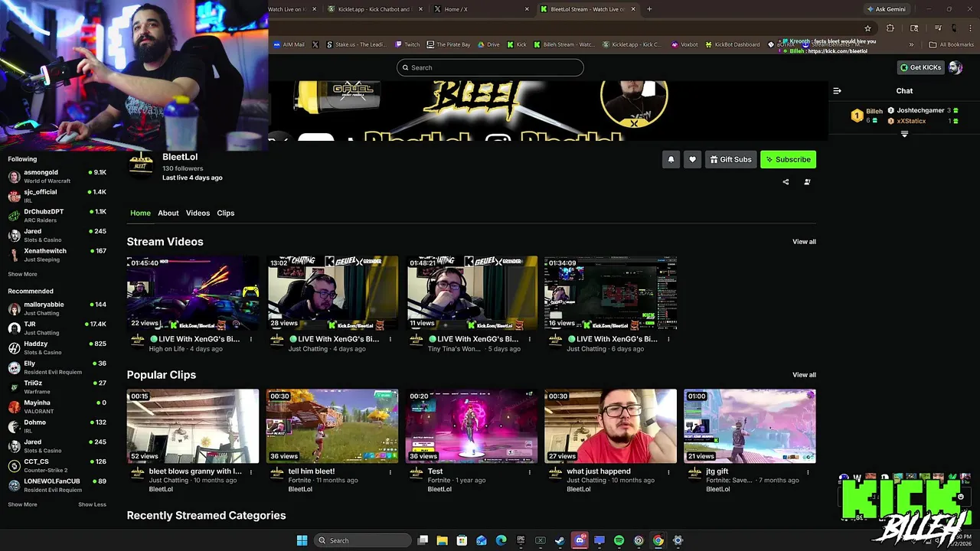
Task: Open options menu for High on Life video
Action: [x=250, y=339]
